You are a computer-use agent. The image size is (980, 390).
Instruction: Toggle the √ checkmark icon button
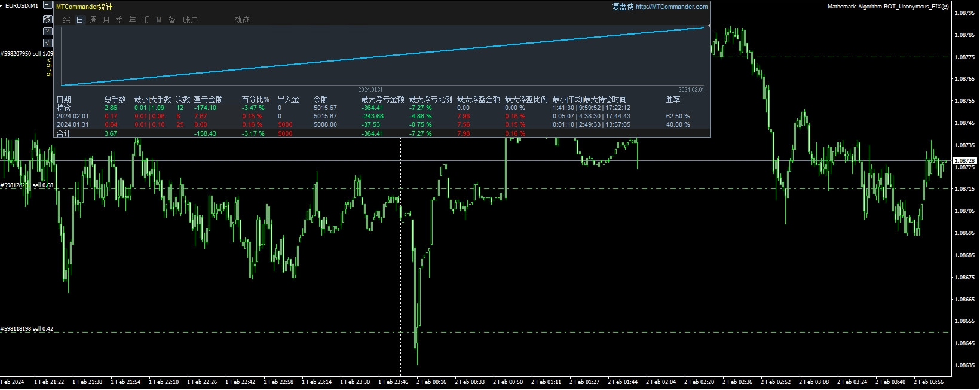coord(48,43)
